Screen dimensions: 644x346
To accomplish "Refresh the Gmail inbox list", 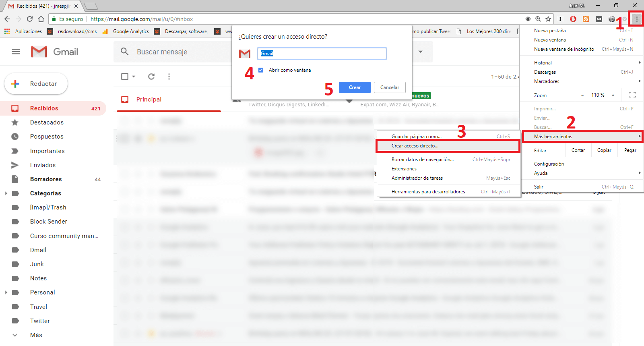I will pyautogui.click(x=151, y=77).
